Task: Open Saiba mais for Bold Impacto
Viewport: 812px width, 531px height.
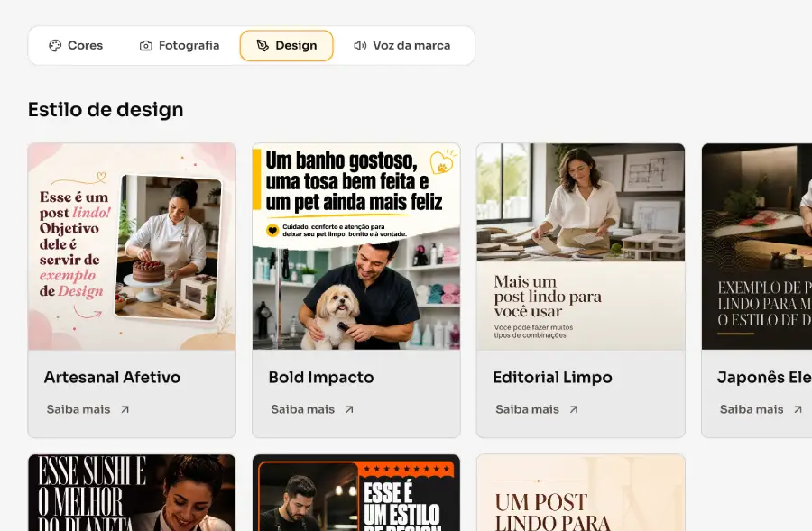Action: pyautogui.click(x=312, y=409)
